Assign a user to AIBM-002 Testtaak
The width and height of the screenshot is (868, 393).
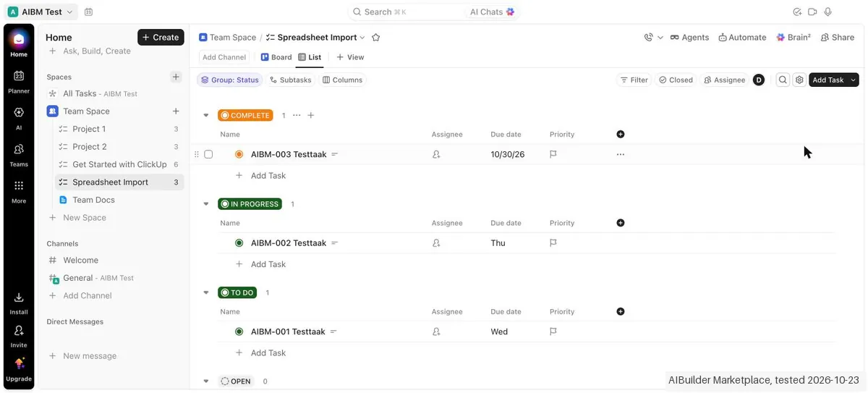(x=436, y=243)
